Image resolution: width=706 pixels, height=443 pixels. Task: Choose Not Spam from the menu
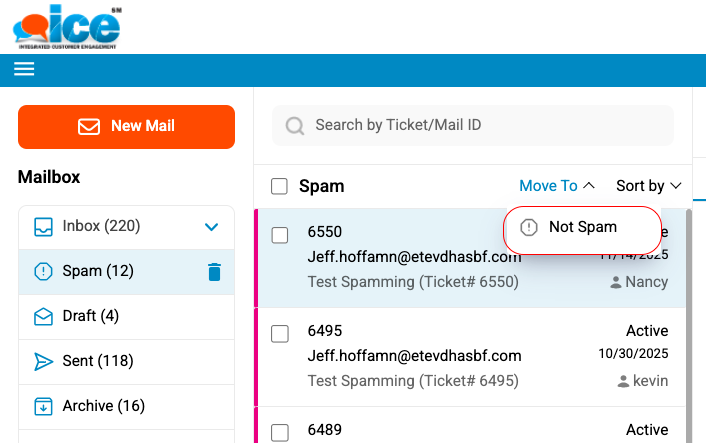pyautogui.click(x=583, y=228)
